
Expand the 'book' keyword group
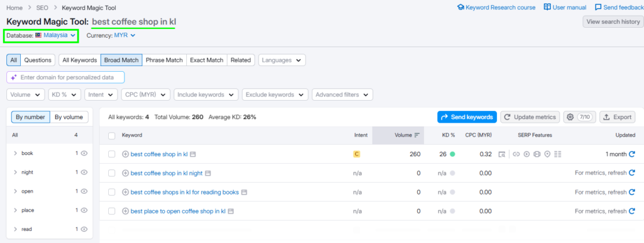coord(15,153)
